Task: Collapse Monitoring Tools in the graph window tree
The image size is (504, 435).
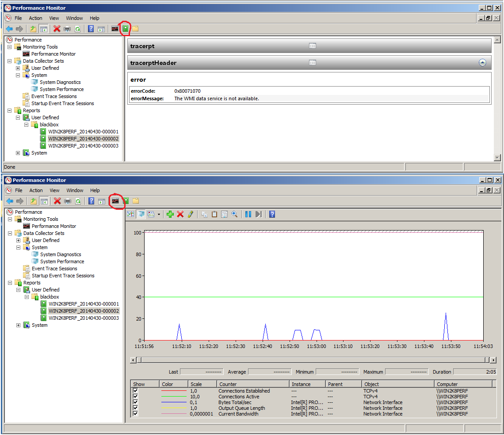Action: pos(10,219)
